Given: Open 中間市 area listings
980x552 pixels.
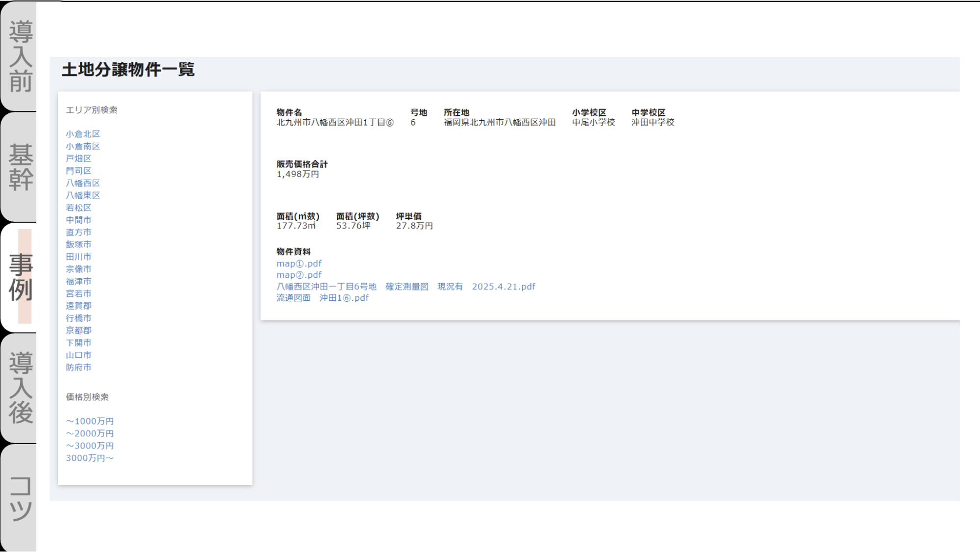Looking at the screenshot, I should point(78,220).
